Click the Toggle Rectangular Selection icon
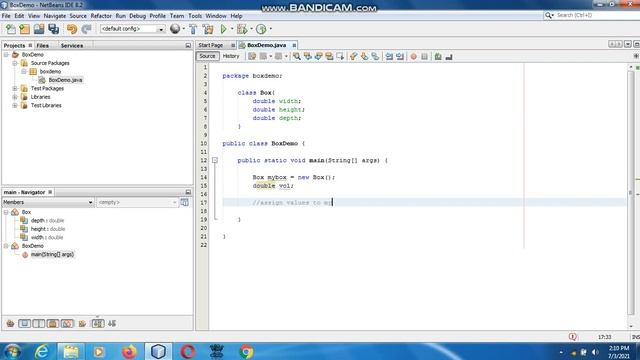The image size is (640, 360). (340, 56)
